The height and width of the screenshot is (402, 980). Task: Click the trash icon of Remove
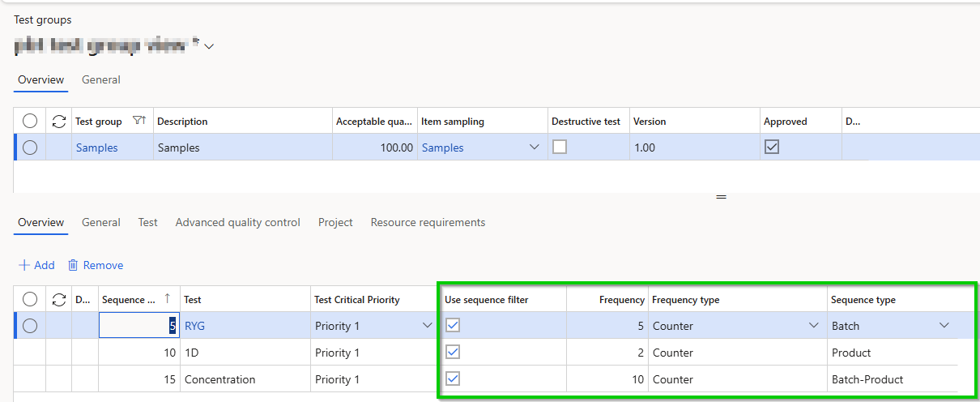73,265
